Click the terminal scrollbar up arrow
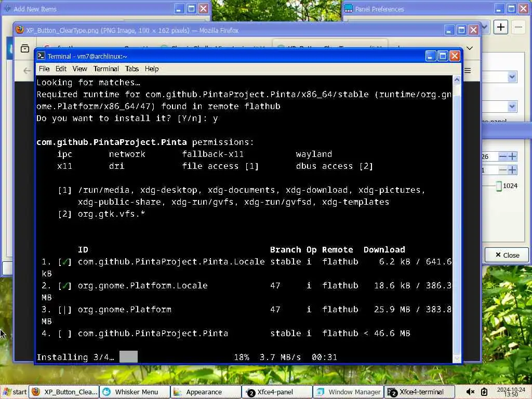 click(x=457, y=79)
